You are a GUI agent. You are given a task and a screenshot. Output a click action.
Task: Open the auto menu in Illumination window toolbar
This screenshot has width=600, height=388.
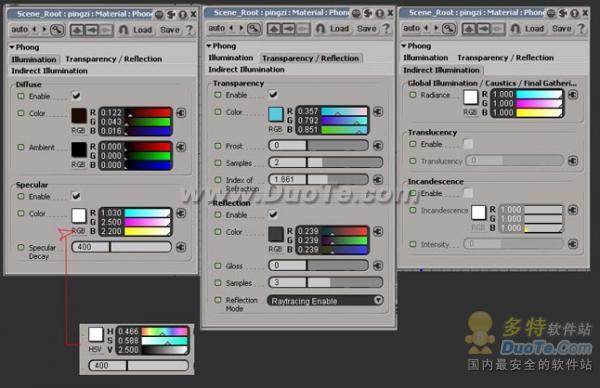click(20, 29)
